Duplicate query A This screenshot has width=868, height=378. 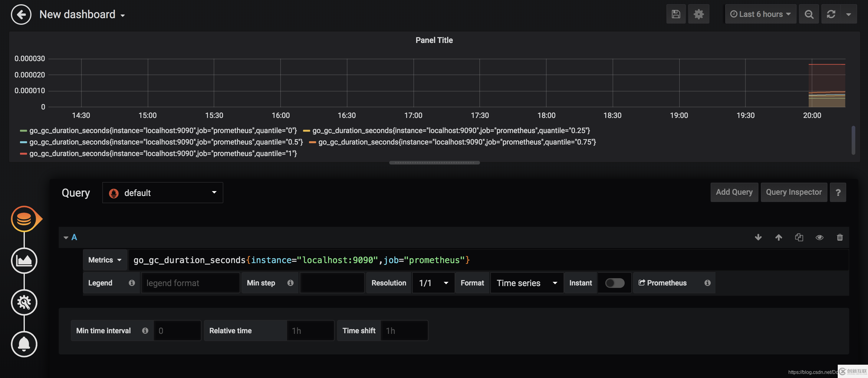click(x=799, y=237)
